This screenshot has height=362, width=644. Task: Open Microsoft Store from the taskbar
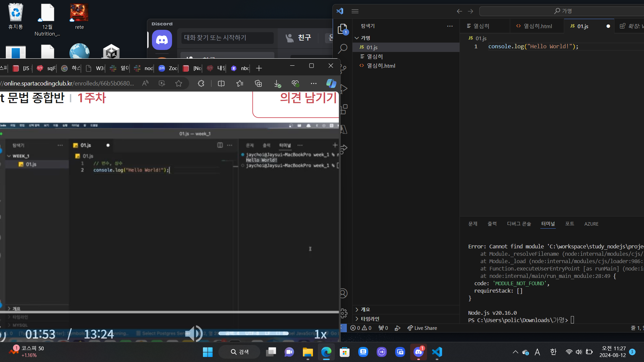coord(344,352)
